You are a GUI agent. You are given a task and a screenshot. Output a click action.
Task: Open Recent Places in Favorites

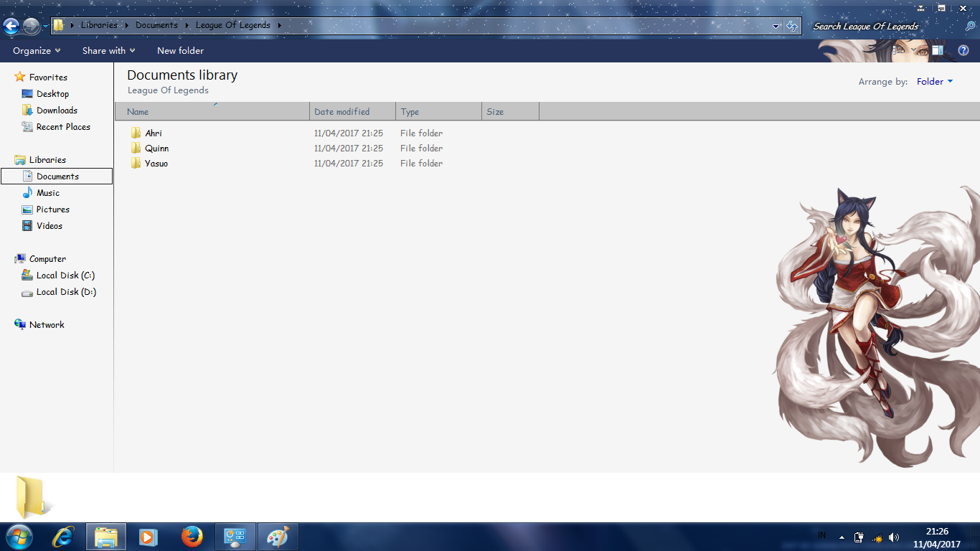tap(63, 127)
